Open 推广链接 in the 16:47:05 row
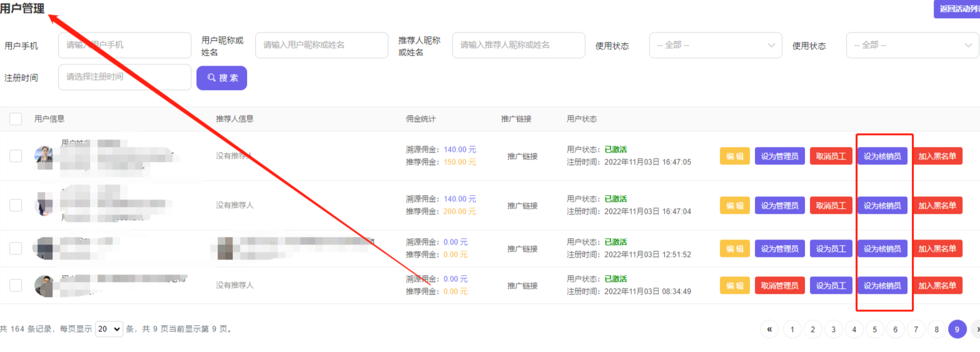Image resolution: width=980 pixels, height=352 pixels. click(522, 156)
